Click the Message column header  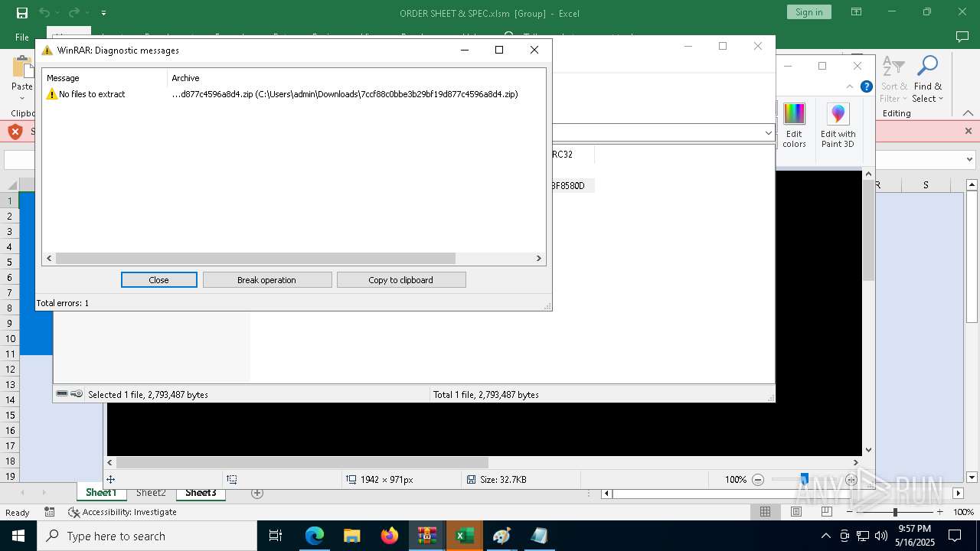pyautogui.click(x=105, y=78)
